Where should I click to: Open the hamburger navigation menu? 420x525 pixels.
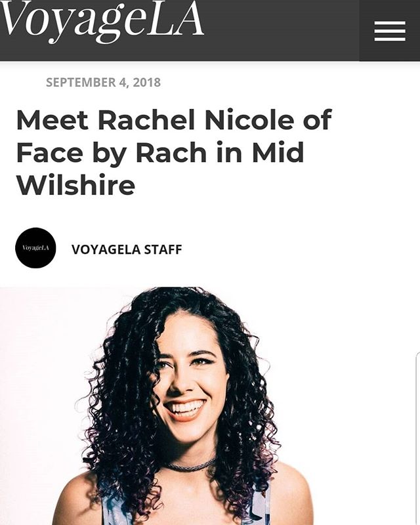click(x=390, y=31)
